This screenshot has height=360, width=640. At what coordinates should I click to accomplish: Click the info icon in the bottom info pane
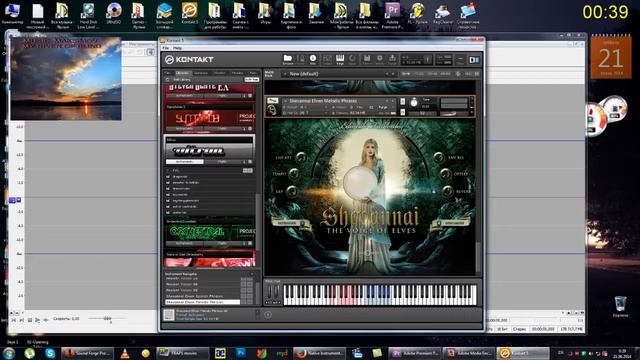[x=268, y=314]
